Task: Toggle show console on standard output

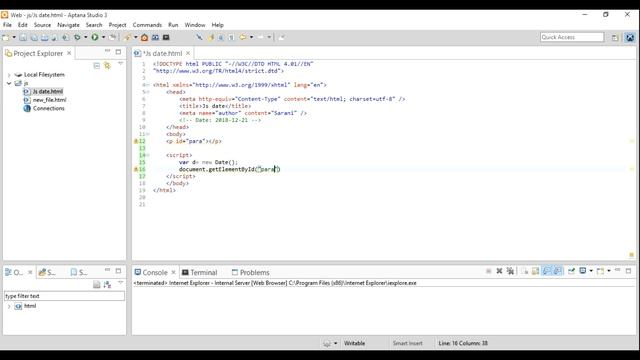Action: 547,271
